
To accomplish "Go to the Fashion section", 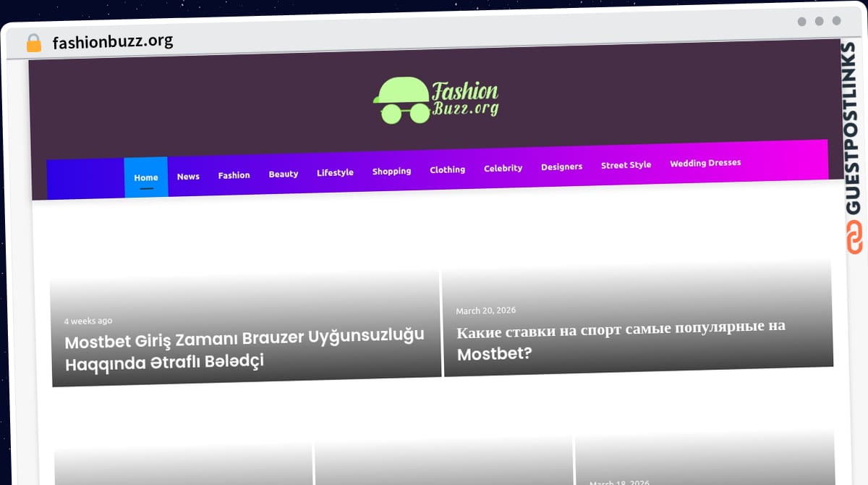I will click(234, 175).
